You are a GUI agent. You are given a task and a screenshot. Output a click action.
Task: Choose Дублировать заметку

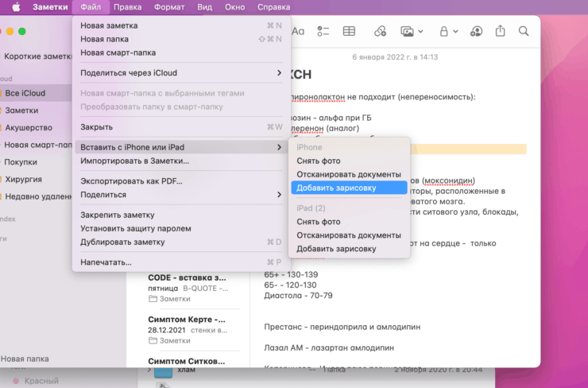(x=181, y=242)
